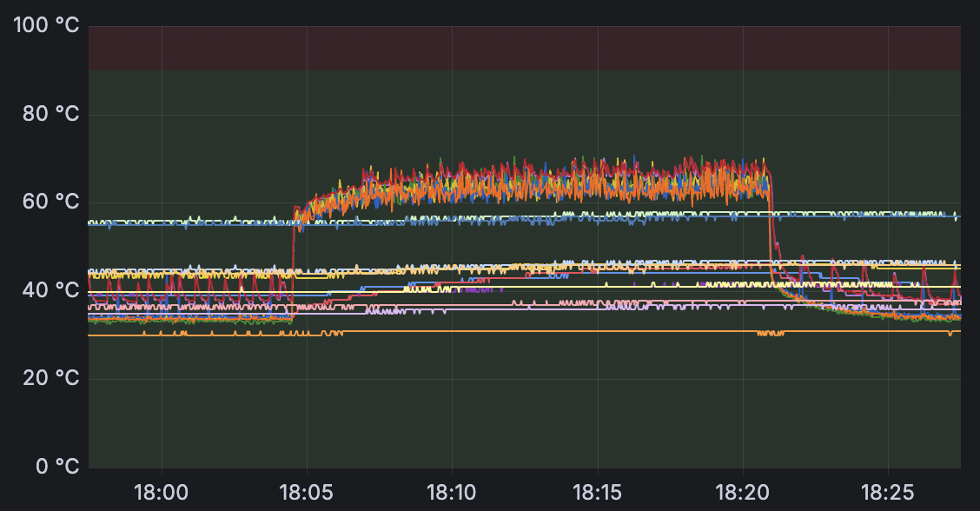980x511 pixels.
Task: Click the flat orange line near 30 °C
Action: [521, 331]
